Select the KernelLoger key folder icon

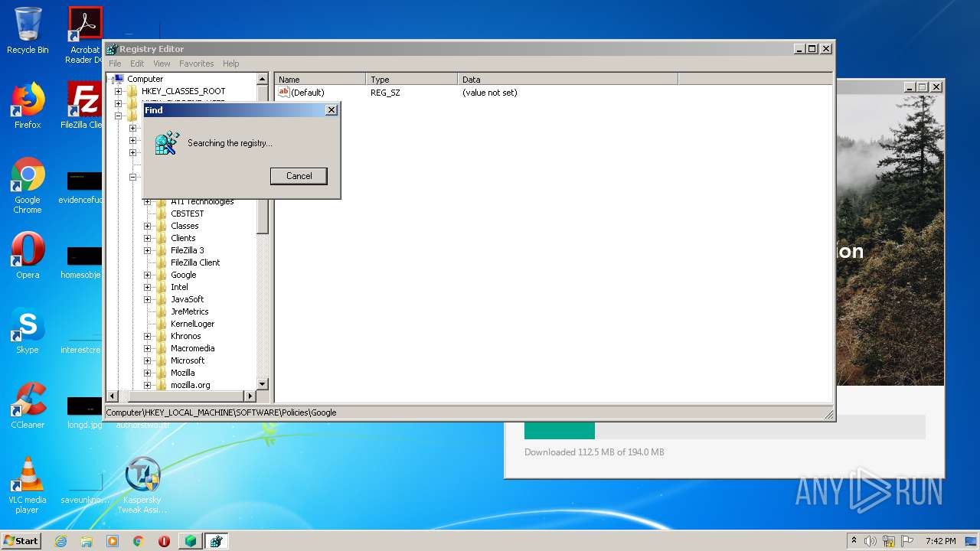[162, 324]
